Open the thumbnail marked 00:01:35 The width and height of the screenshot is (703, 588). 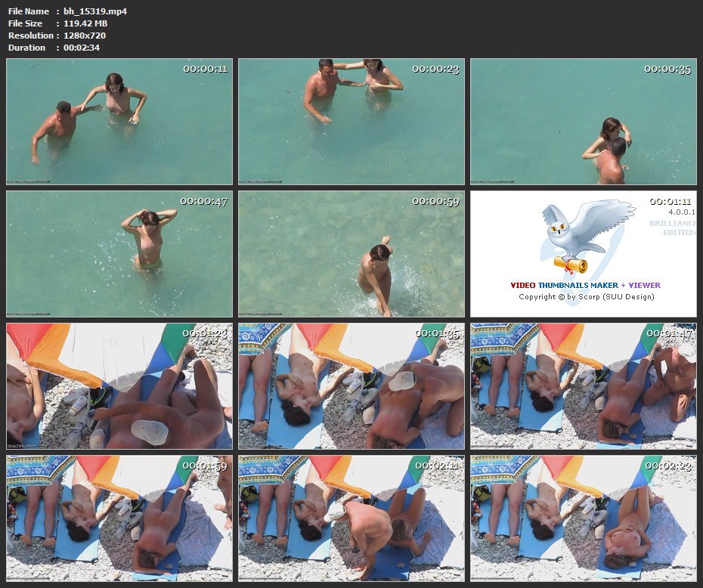pos(351,386)
